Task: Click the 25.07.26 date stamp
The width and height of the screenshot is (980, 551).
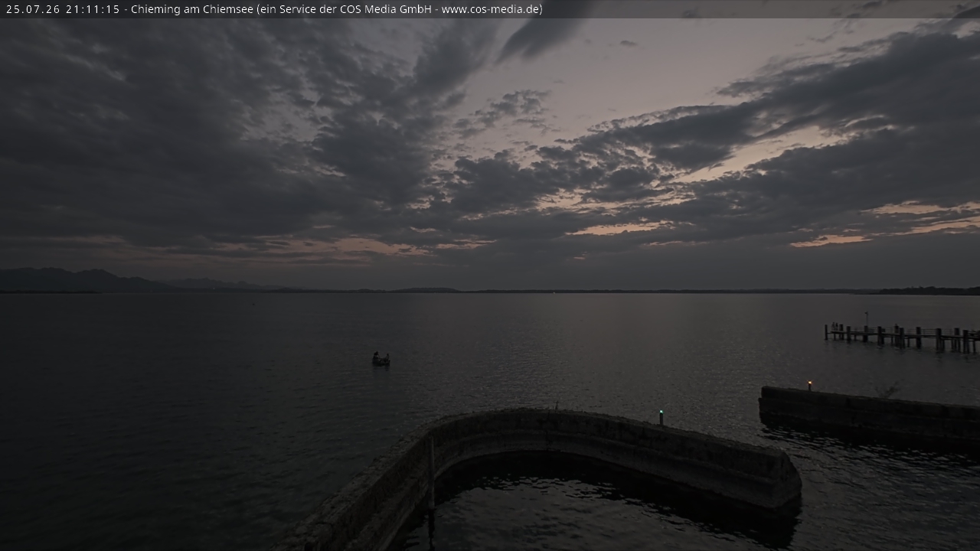Action: point(32,9)
